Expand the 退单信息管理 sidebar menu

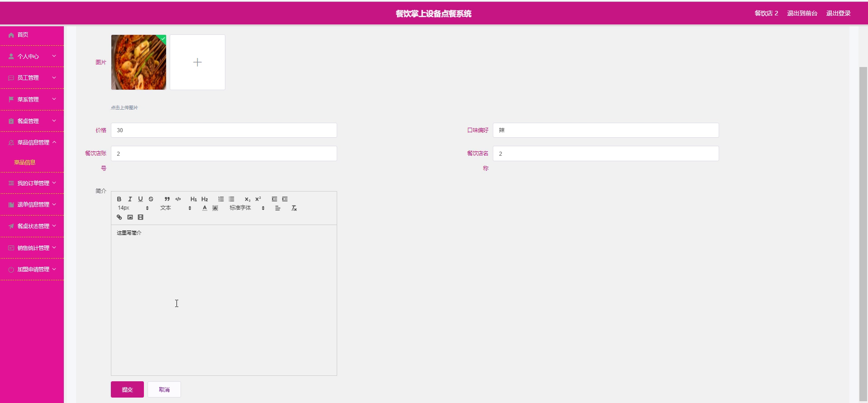point(32,205)
